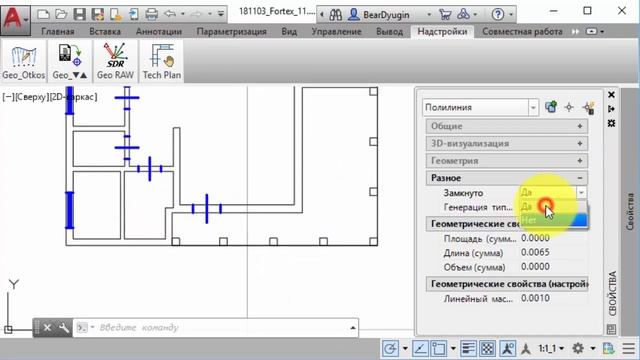Toggle transparency display in status bar
Image resolution: width=640 pixels, height=360 pixels.
click(487, 349)
